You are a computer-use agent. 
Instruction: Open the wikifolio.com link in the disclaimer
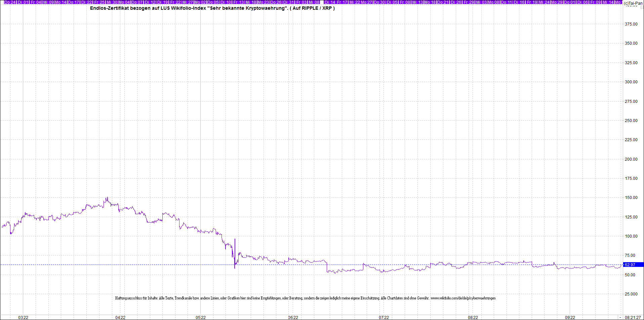coord(463,298)
